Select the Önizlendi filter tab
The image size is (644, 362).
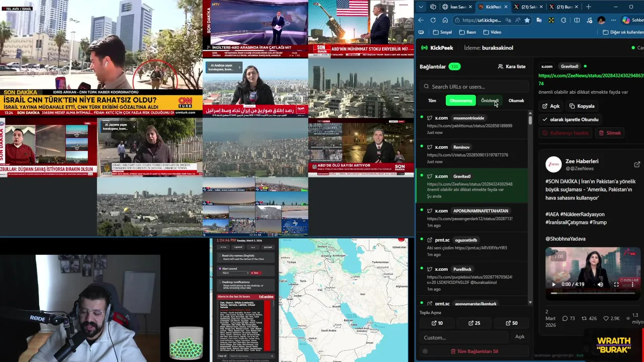[x=490, y=101]
